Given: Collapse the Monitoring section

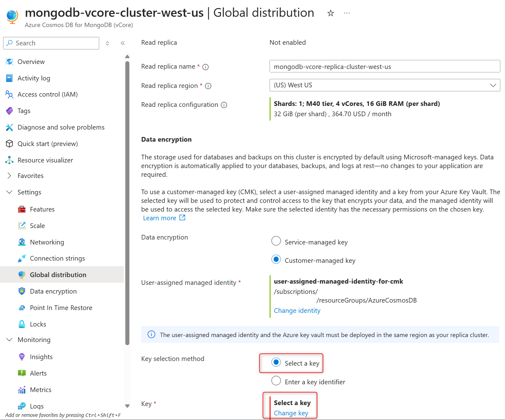Looking at the screenshot, I should (x=9, y=340).
